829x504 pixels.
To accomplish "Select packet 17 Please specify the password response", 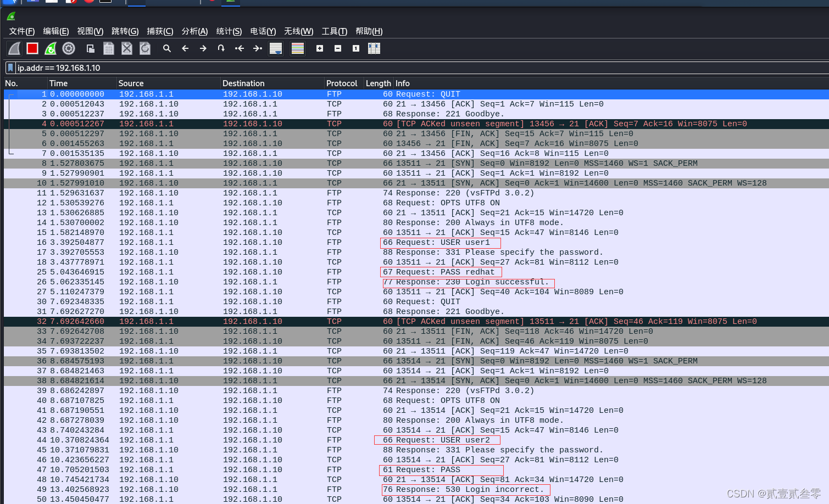I will coord(416,252).
